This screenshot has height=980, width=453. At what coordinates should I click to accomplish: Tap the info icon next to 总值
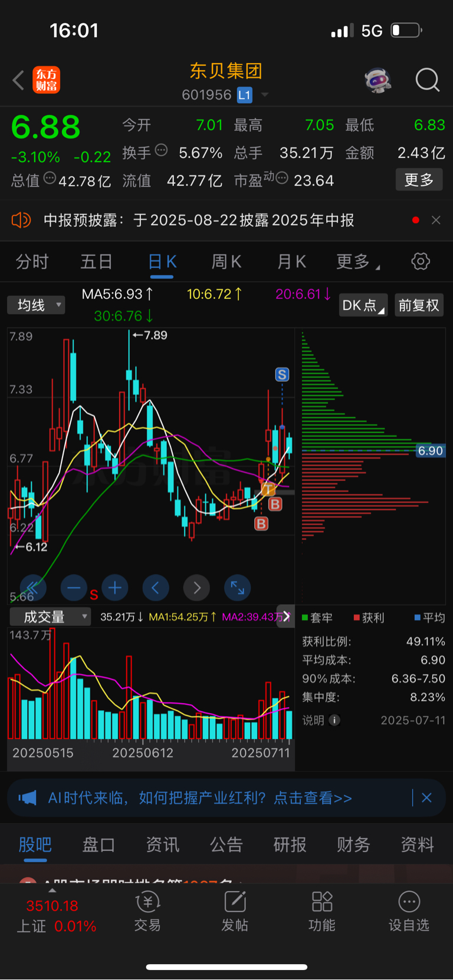click(x=50, y=178)
